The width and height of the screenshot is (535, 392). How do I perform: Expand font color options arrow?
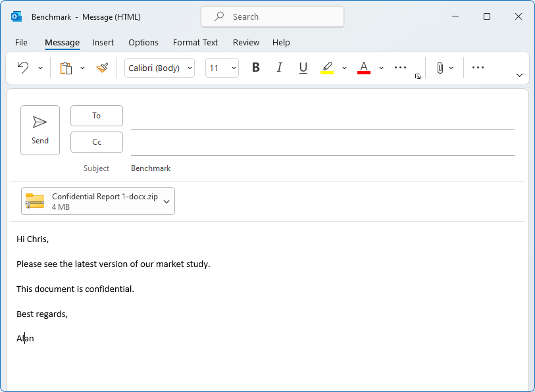[381, 68]
